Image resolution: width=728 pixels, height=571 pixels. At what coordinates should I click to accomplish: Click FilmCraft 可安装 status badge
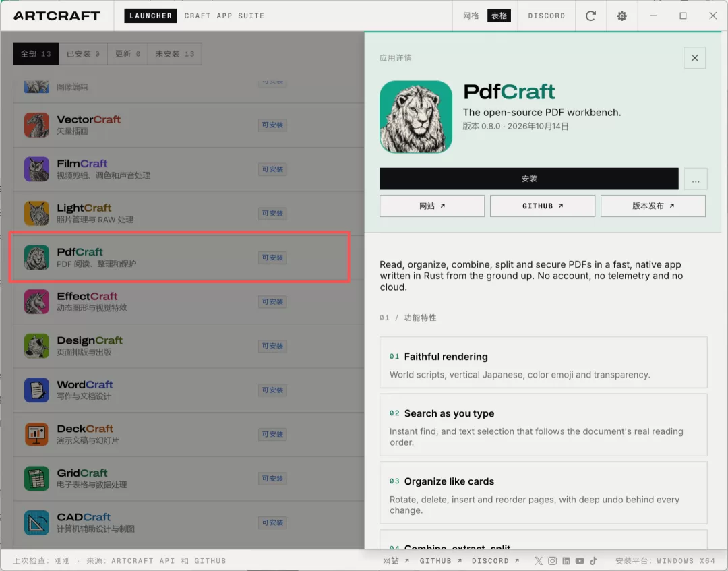pos(272,169)
